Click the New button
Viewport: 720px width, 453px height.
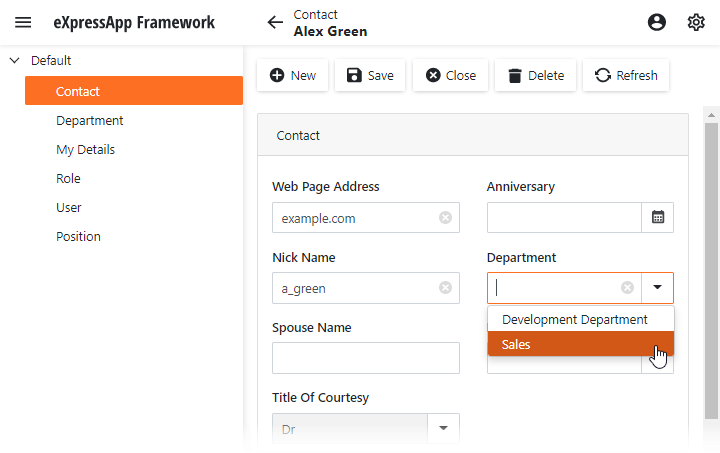click(x=292, y=75)
